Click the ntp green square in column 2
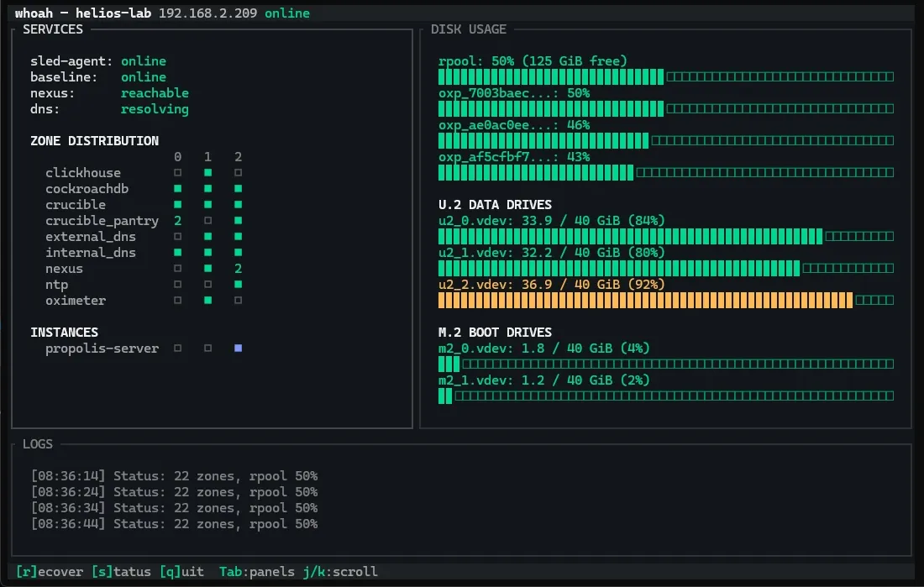The width and height of the screenshot is (924, 587). pyautogui.click(x=239, y=285)
